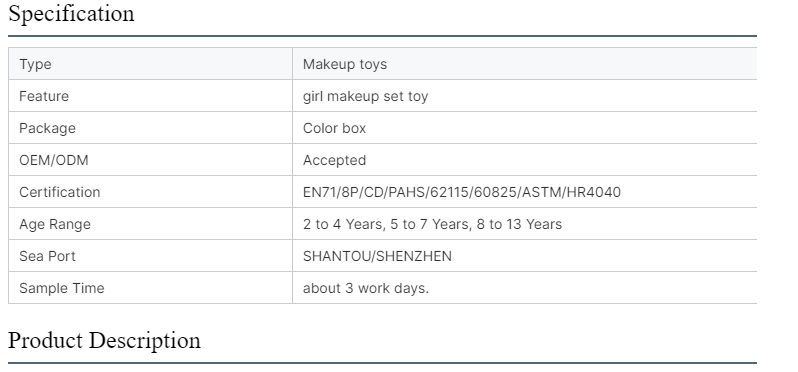Select the Type label cell
This screenshot has height=372, width=798.
(150, 64)
